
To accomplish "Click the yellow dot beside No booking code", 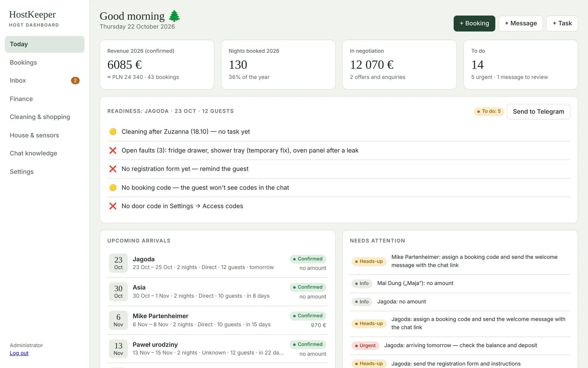I will (113, 188).
